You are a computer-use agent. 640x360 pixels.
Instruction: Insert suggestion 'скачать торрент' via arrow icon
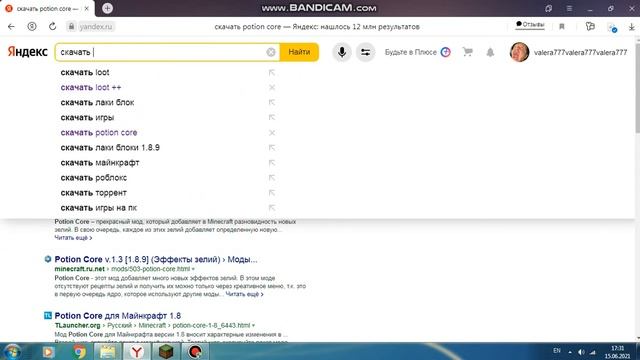coord(272,193)
